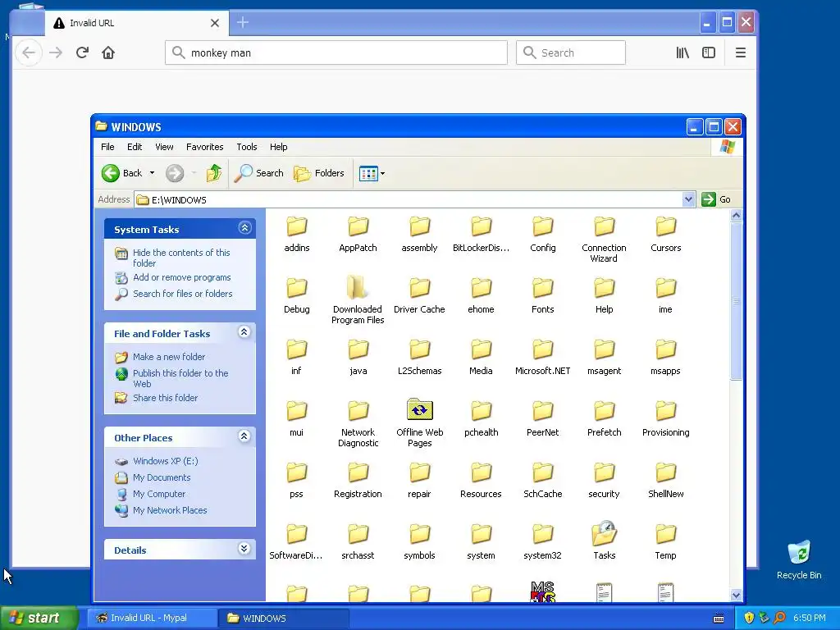840x630 pixels.
Task: Click the Explorer scrollbar up arrow
Action: point(736,216)
